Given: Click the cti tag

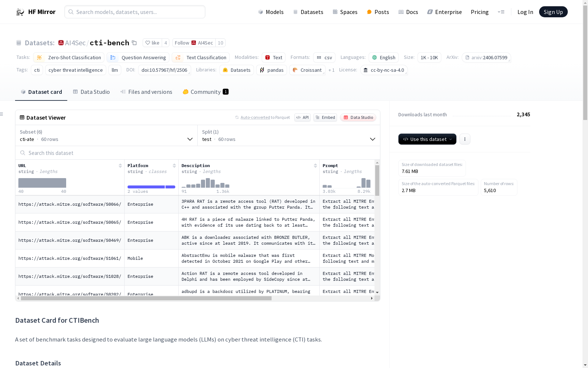Looking at the screenshot, I should [x=37, y=70].
